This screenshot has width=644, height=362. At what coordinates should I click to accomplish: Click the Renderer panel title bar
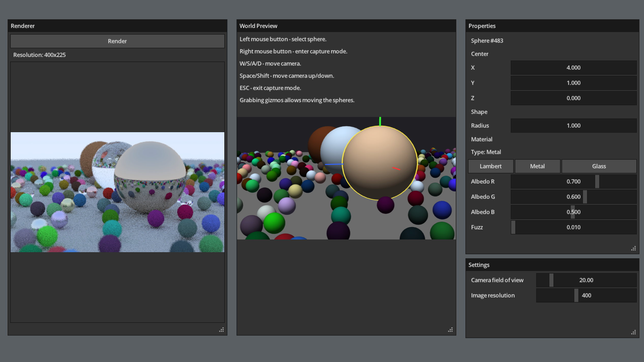(x=117, y=26)
